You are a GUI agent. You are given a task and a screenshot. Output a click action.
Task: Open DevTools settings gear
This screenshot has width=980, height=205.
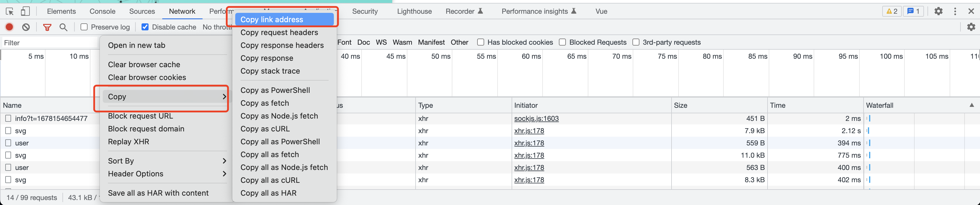(938, 11)
